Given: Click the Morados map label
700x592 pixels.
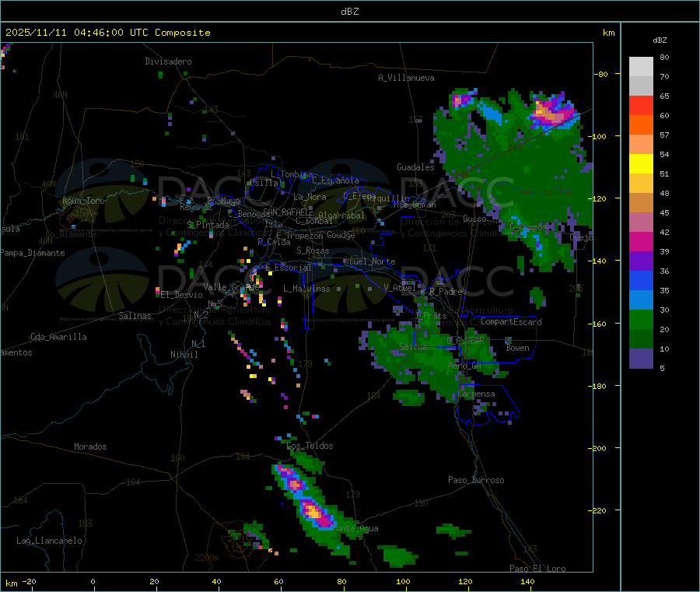Looking at the screenshot, I should pos(90,447).
